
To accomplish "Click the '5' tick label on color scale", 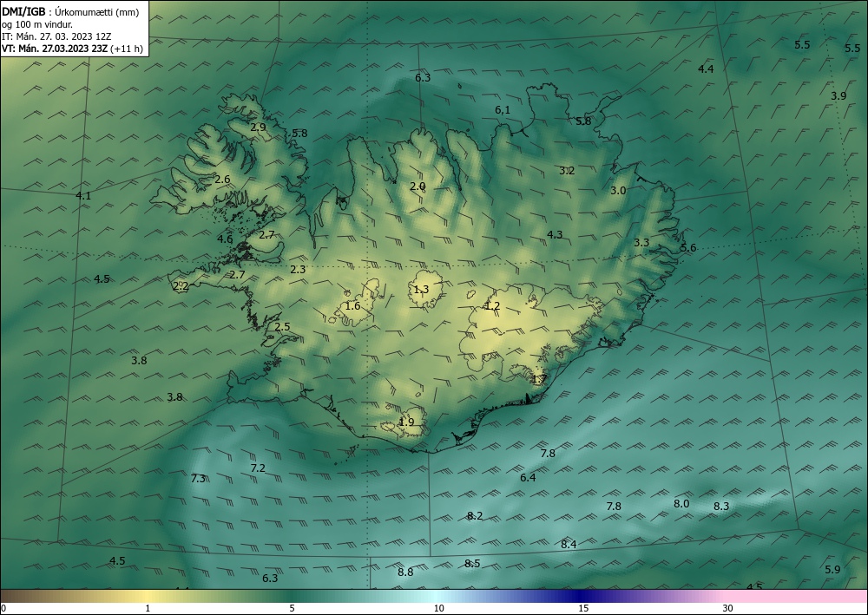I will pos(292,609).
